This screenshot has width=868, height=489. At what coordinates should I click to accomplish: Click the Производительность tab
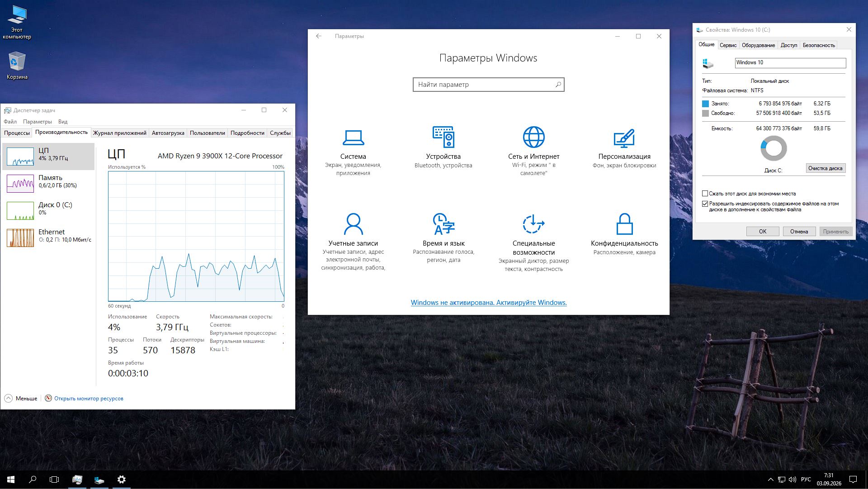point(61,132)
